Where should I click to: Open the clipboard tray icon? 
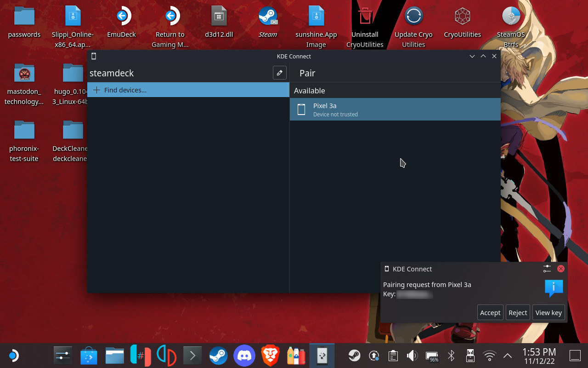tap(393, 356)
